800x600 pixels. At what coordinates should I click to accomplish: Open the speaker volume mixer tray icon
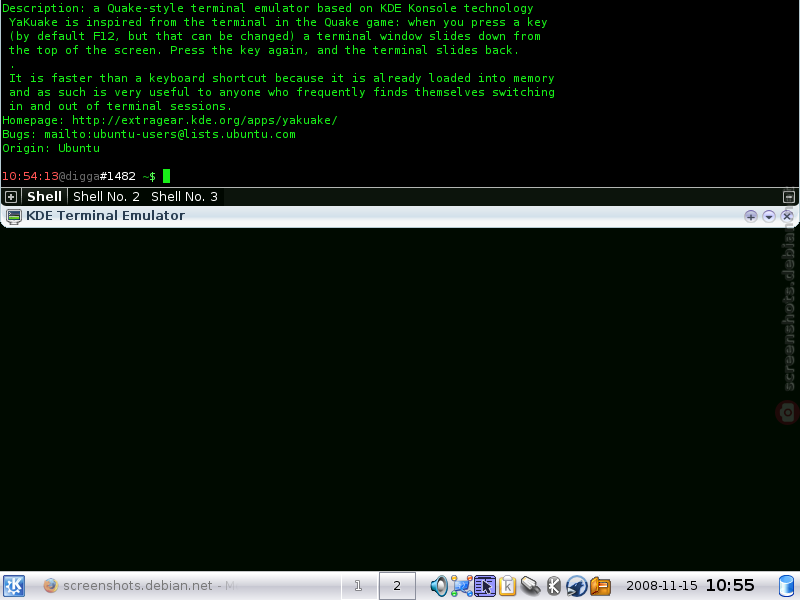tap(438, 586)
